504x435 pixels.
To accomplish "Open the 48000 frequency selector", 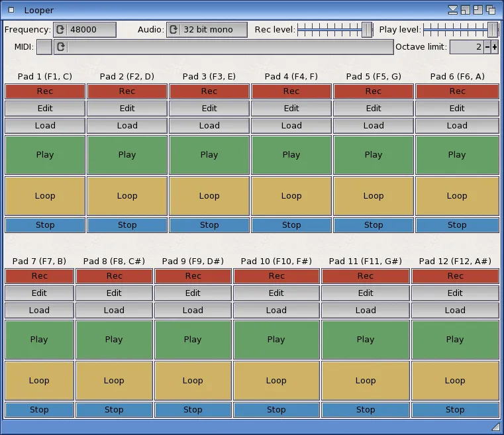I will tap(91, 30).
